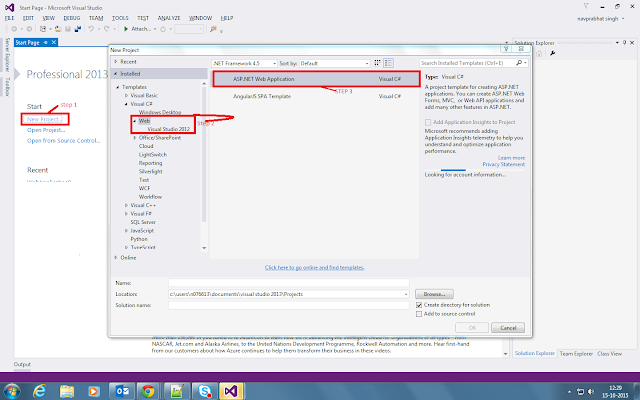Viewport: 640px width, 400px height.
Task: Switch templates to medium icons list view
Action: [x=388, y=63]
